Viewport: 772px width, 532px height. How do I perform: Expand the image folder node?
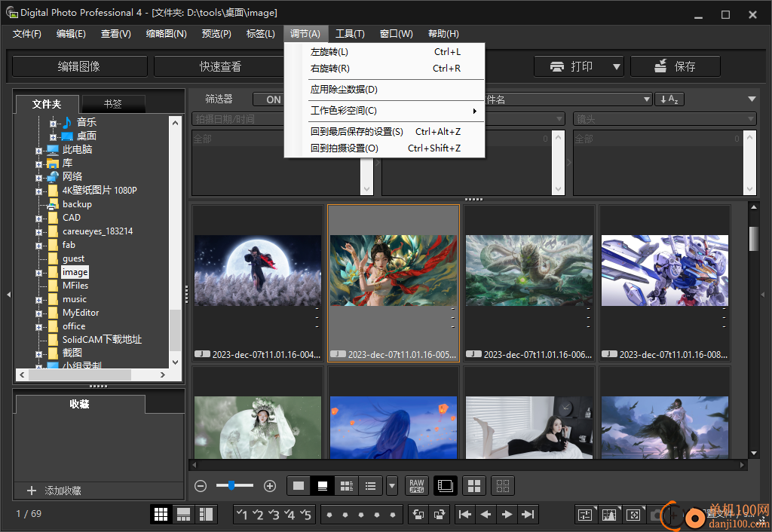coord(38,273)
